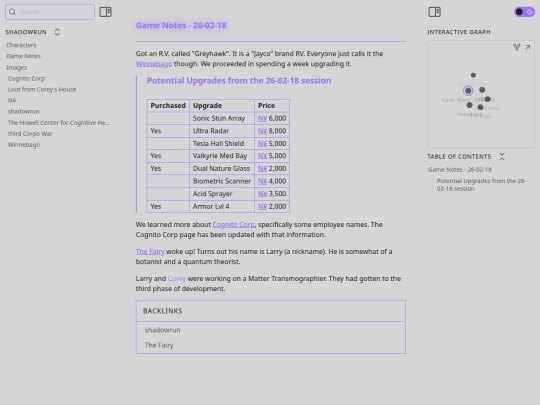Click N¥ link in Sonic Stun Array row
540x405 pixels.
pyautogui.click(x=262, y=118)
